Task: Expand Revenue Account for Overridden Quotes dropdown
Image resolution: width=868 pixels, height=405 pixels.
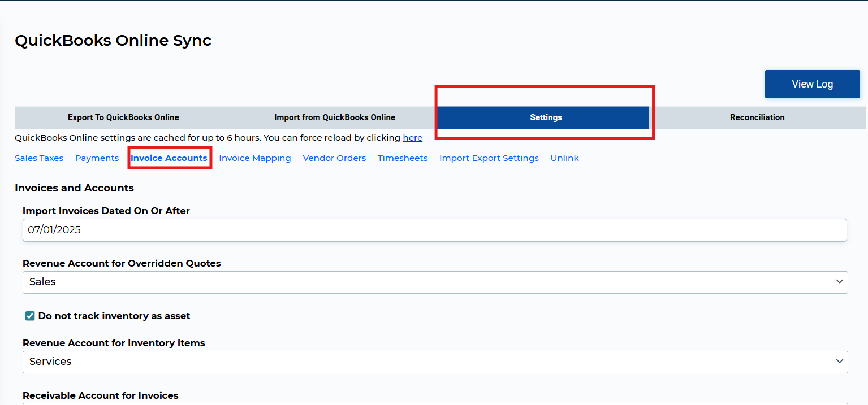Action: tap(435, 282)
